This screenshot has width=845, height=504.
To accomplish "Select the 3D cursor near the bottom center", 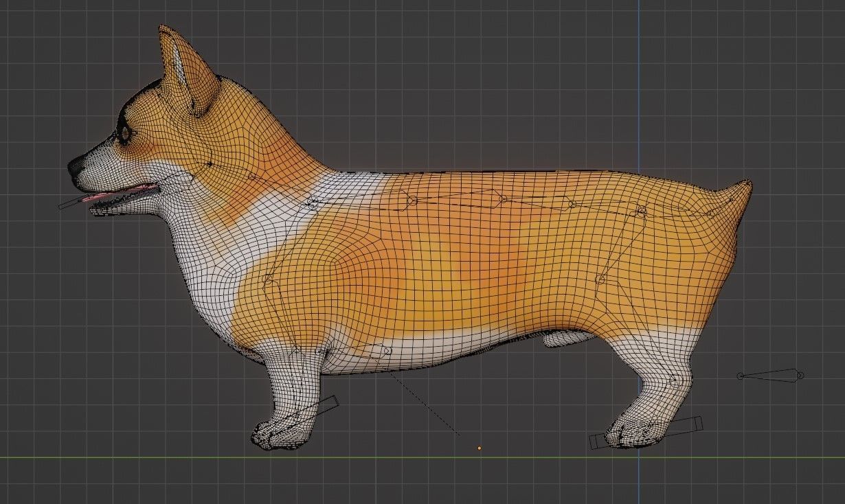I will 479,448.
